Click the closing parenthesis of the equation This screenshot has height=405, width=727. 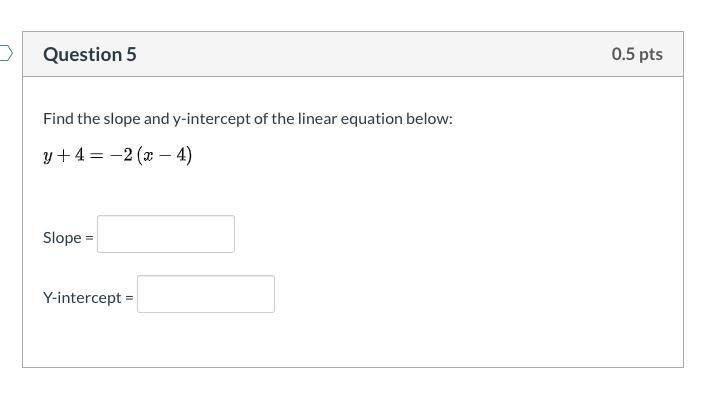click(189, 156)
